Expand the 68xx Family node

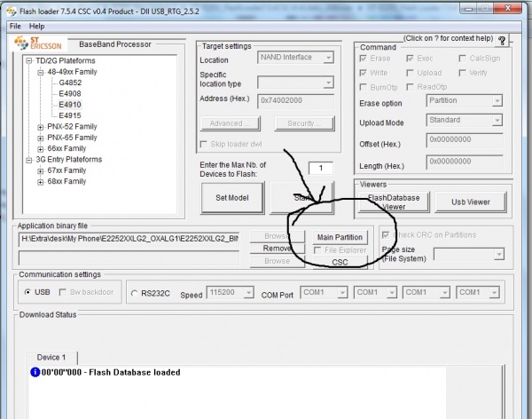[x=41, y=182]
